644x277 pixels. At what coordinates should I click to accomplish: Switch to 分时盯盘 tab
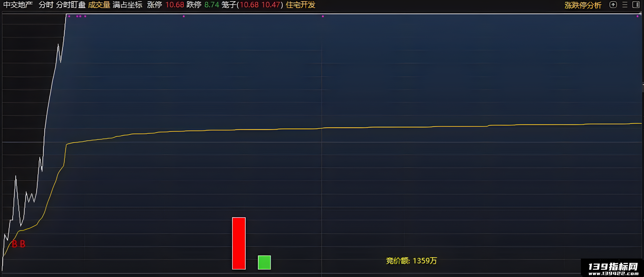coord(71,5)
